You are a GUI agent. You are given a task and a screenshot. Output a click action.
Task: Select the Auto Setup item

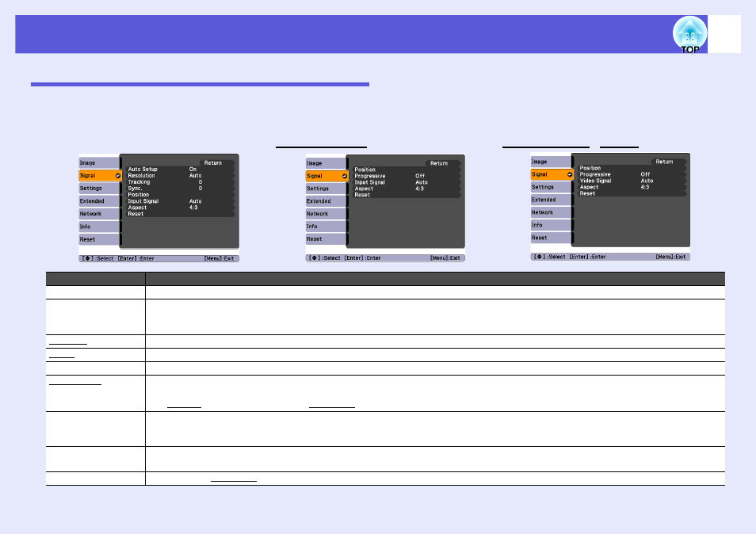click(143, 170)
